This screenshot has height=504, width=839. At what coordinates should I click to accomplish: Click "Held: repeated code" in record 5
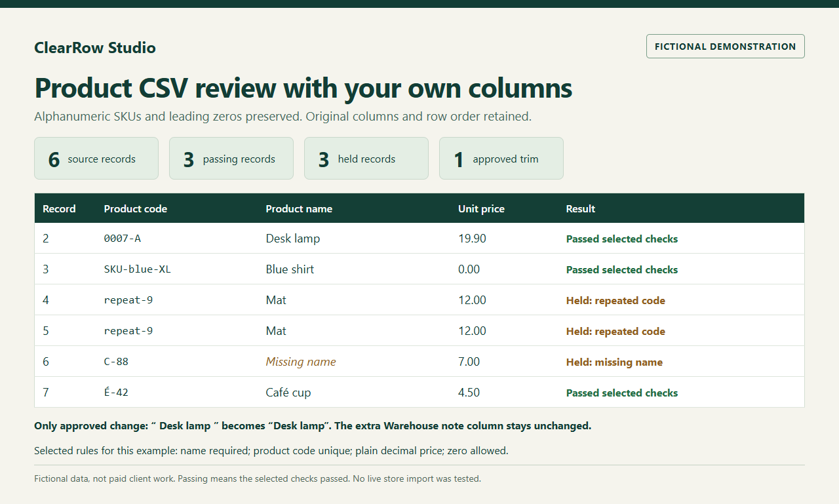click(615, 332)
